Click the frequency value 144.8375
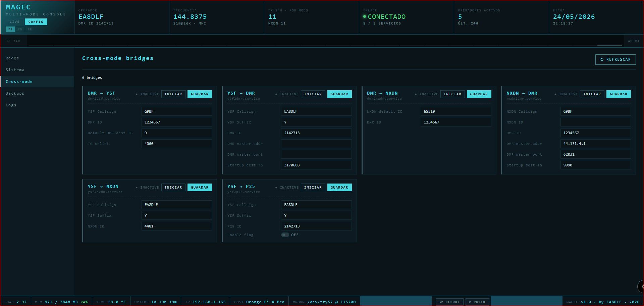Viewport: 644px width, 306px height. (x=190, y=17)
